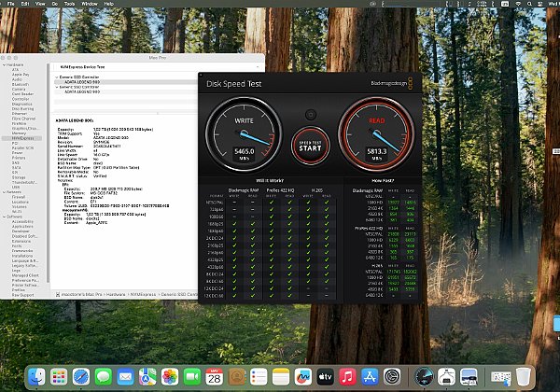Image resolution: width=560 pixels, height=392 pixels.
Task: Open Messages app in the dock
Action: pos(103,376)
